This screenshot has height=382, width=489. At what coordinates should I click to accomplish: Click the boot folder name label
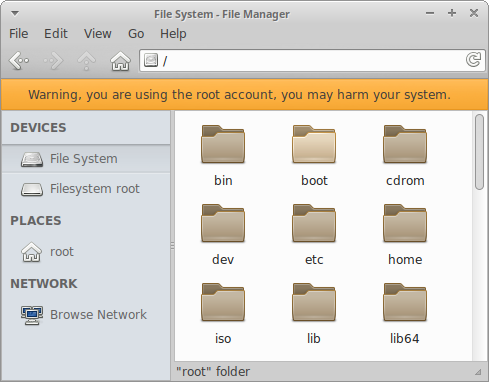pyautogui.click(x=314, y=181)
